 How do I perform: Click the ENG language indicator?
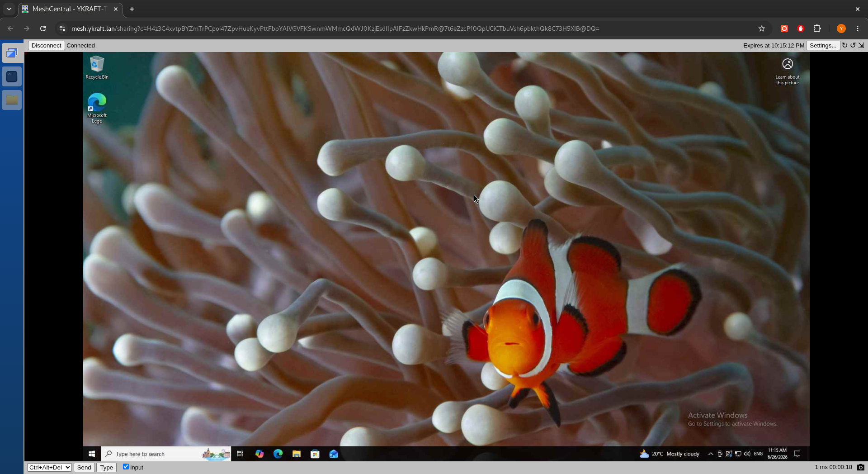point(758,454)
